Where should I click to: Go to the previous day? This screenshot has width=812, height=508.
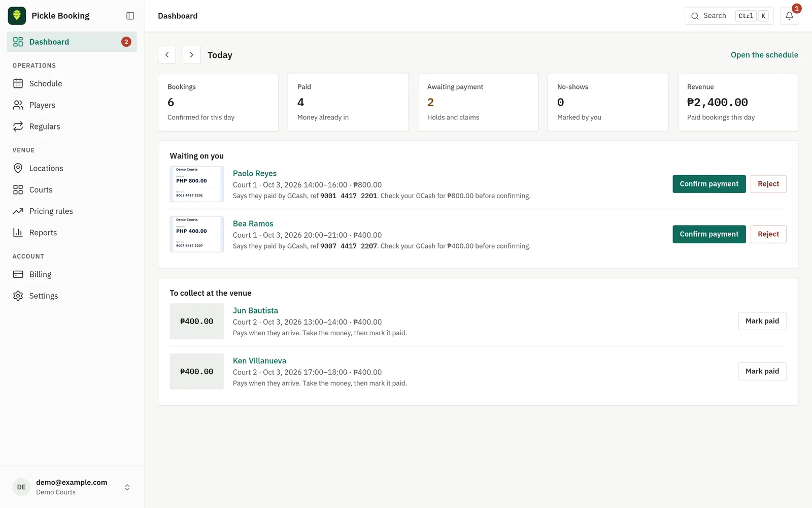click(167, 55)
